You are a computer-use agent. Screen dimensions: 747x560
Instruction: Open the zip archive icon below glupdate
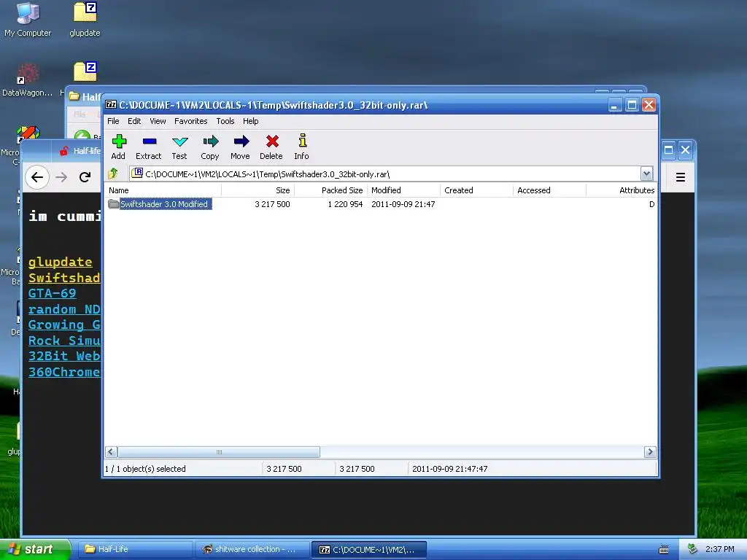point(85,72)
